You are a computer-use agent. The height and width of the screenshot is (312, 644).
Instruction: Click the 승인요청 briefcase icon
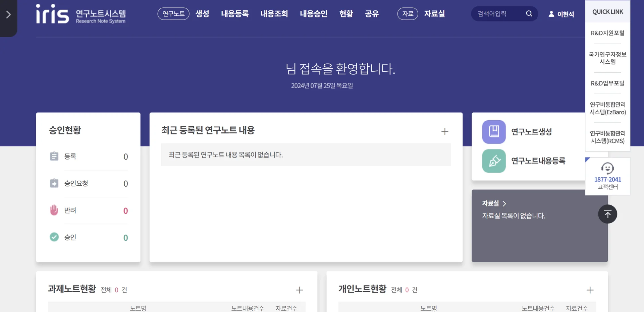coord(54,183)
